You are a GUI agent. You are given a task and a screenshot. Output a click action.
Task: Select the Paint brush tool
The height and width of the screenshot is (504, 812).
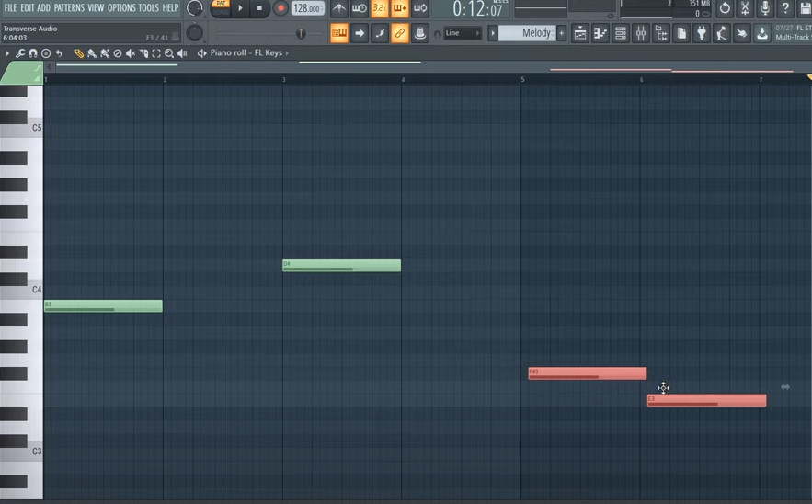92,52
